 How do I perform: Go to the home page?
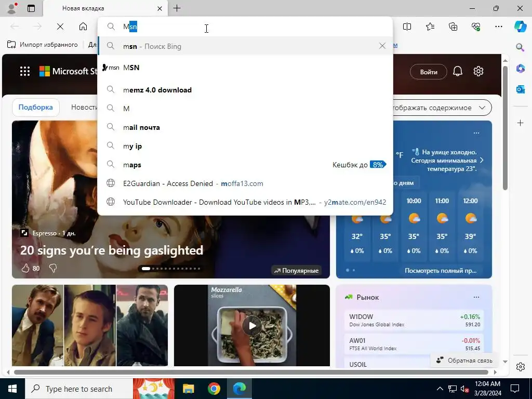[x=83, y=26]
